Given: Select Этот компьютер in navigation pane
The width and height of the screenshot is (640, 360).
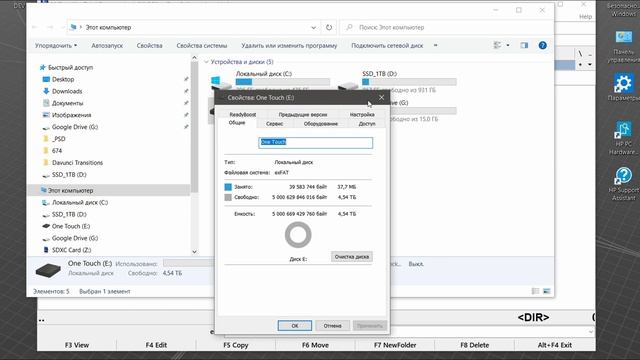Looking at the screenshot, I should (x=70, y=190).
